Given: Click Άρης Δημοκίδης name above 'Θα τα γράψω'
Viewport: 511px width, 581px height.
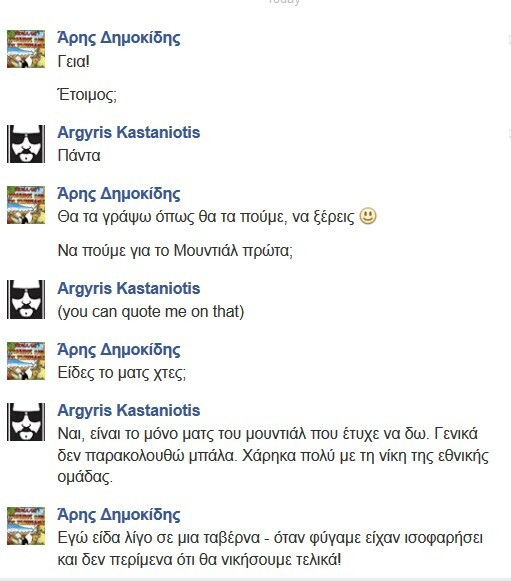Looking at the screenshot, I should 119,194.
